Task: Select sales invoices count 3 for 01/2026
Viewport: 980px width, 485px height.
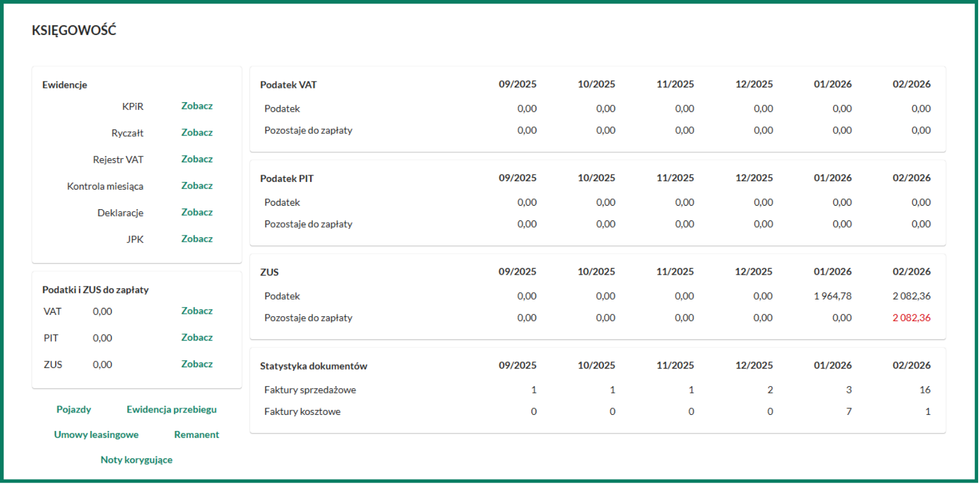Action: point(849,390)
